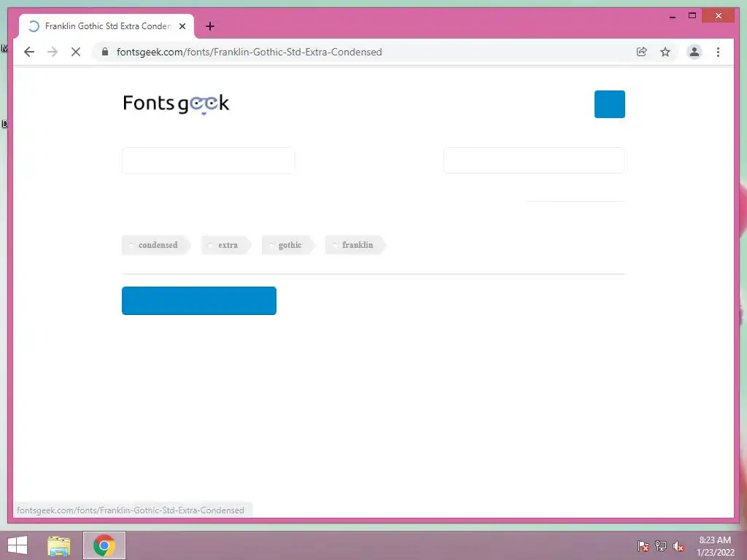The image size is (747, 560).
Task: Focus the right empty input box
Action: 534,160
